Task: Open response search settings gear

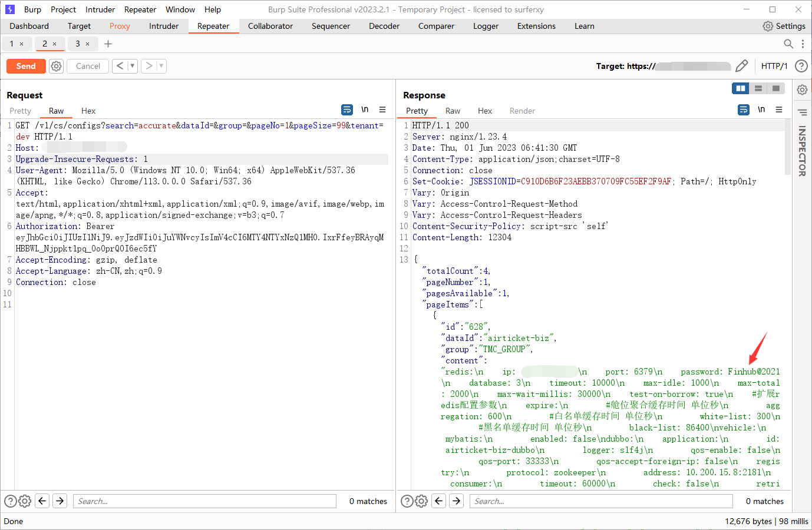Action: tap(421, 501)
